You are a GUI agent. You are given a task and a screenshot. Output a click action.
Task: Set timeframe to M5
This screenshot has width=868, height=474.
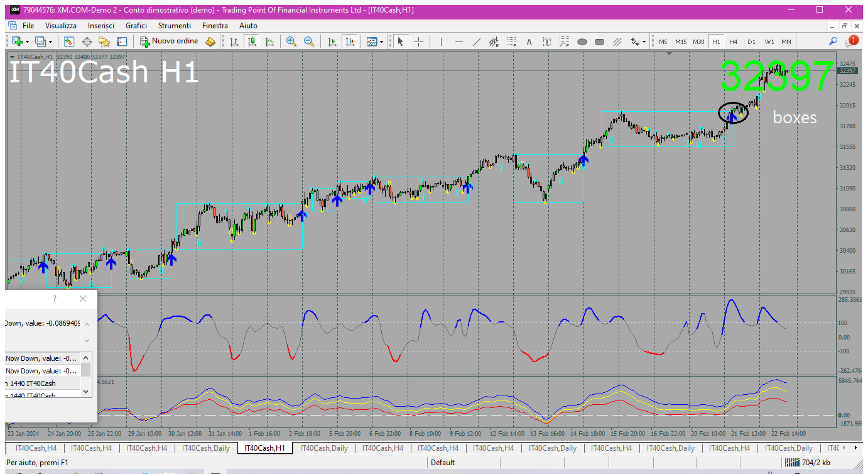click(663, 41)
